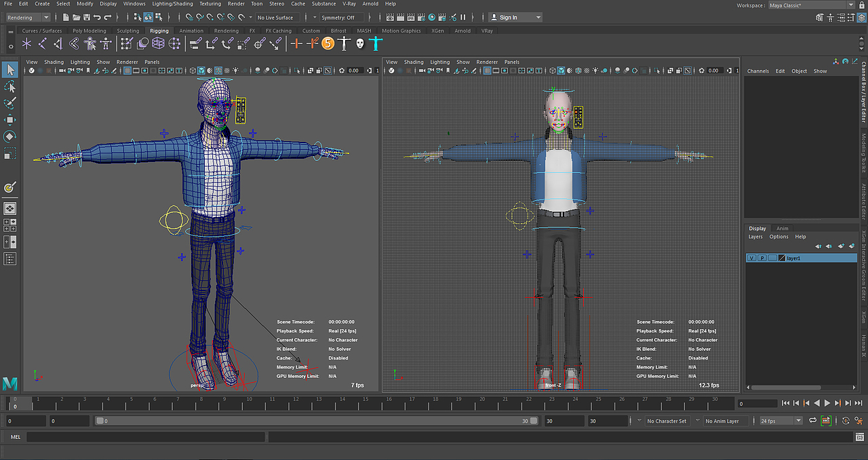Toggle Select by Object Type mode
Screen dimensions: 868x460
(x=148, y=17)
